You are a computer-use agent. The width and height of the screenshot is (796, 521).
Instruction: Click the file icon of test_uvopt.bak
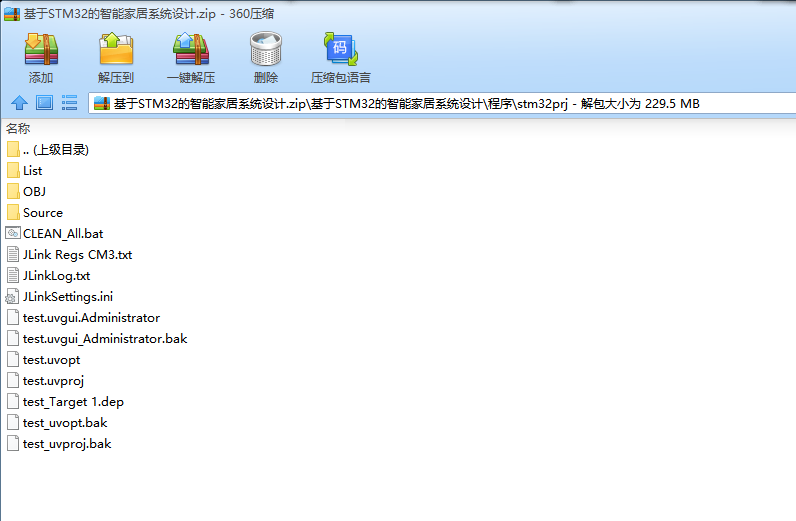[x=13, y=423]
